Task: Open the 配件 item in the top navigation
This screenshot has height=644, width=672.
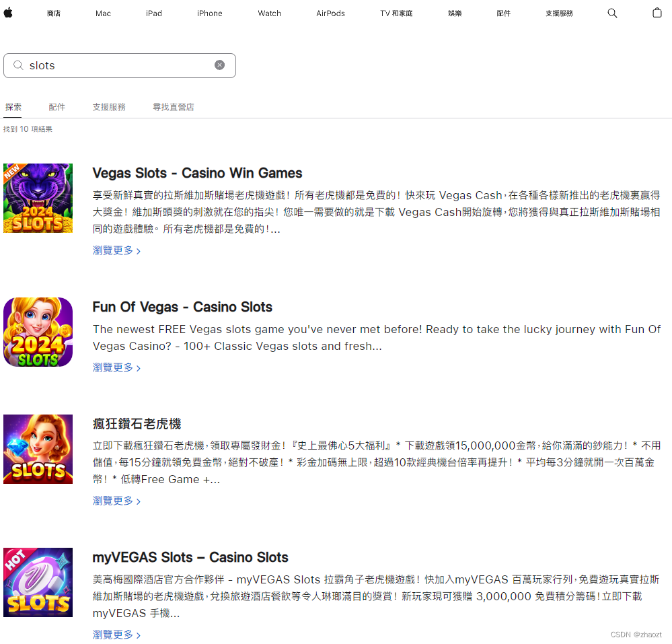Action: click(504, 13)
